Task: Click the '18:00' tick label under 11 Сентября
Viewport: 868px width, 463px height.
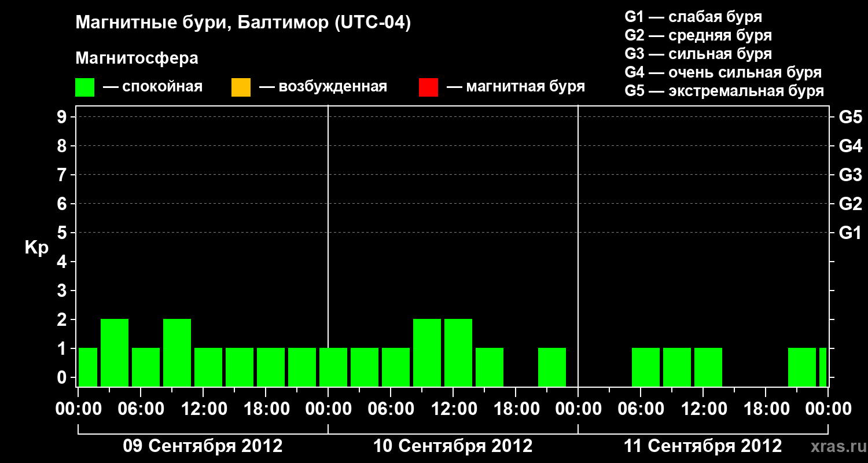Action: [x=766, y=409]
